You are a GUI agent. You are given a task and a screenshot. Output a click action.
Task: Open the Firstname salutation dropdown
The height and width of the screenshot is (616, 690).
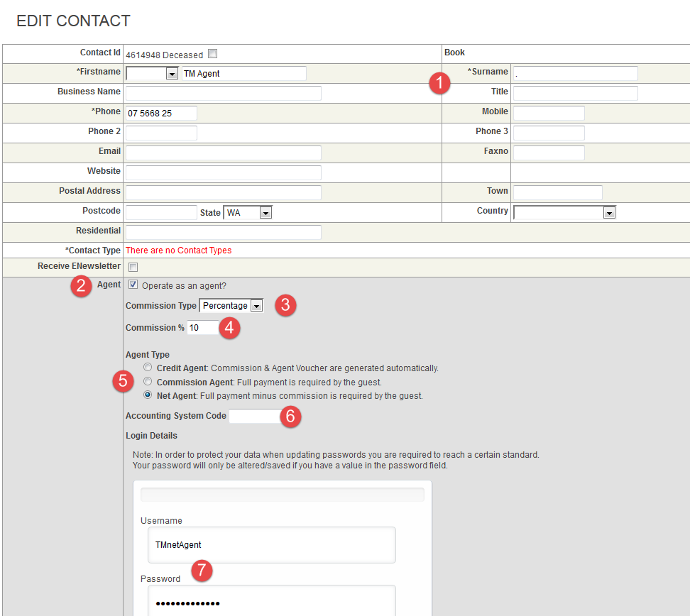tap(152, 74)
